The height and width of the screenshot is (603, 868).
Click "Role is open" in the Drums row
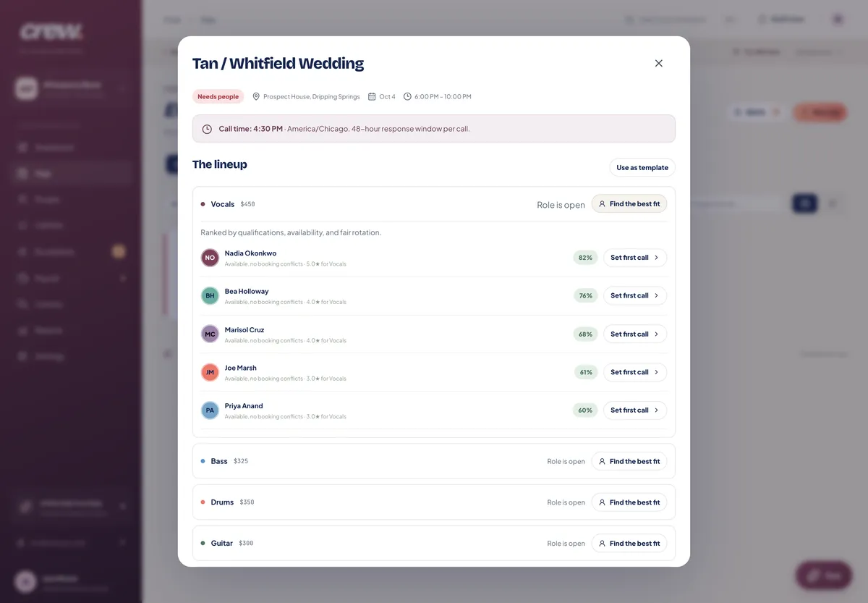pyautogui.click(x=566, y=502)
